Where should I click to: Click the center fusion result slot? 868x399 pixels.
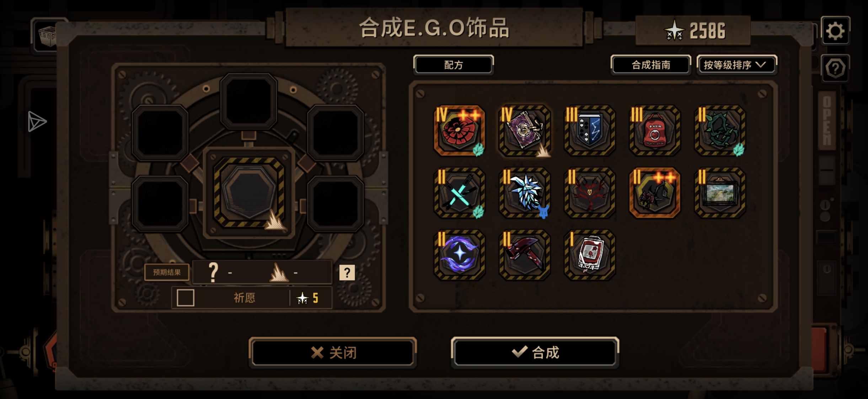(249, 192)
